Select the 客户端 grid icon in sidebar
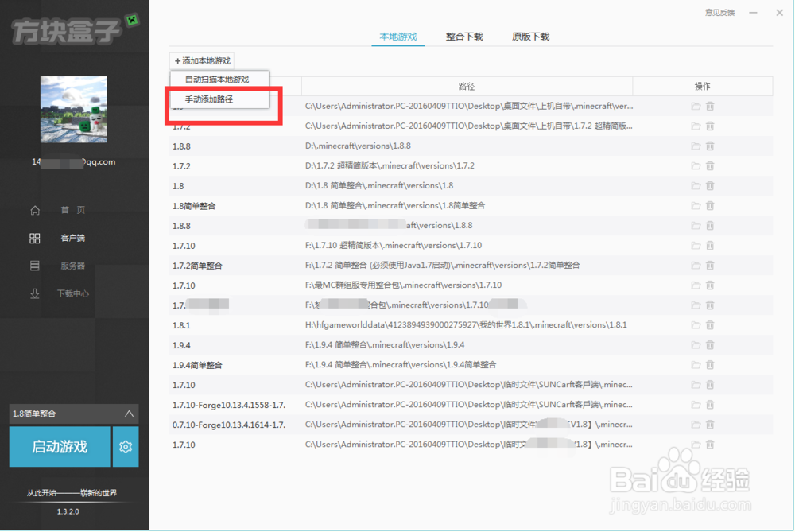Screen dimensions: 795x532 coord(34,238)
